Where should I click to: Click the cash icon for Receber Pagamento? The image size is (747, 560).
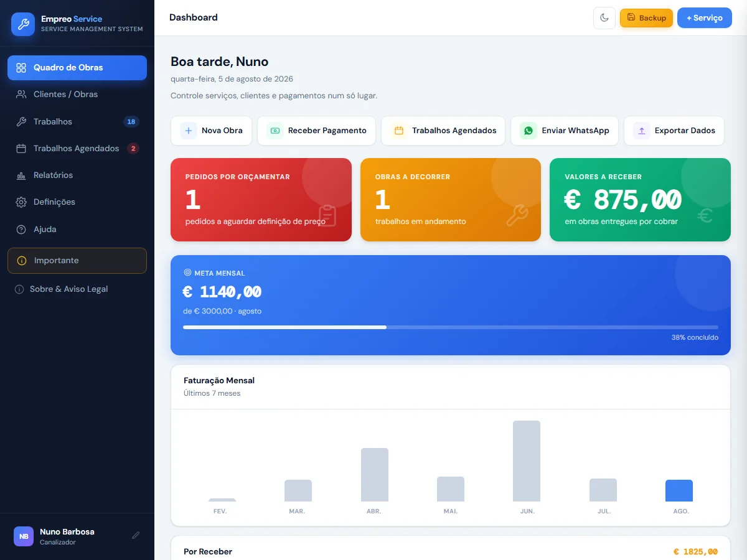coord(275,131)
